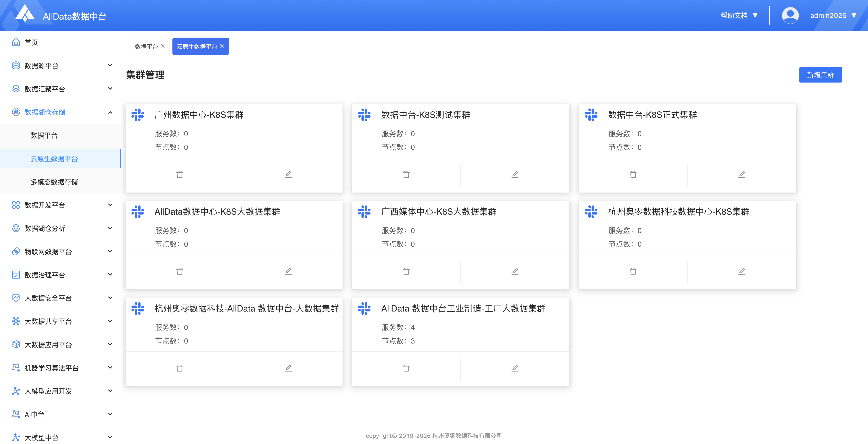The width and height of the screenshot is (868, 444).
Task: Click the user avatar icon
Action: point(790,15)
